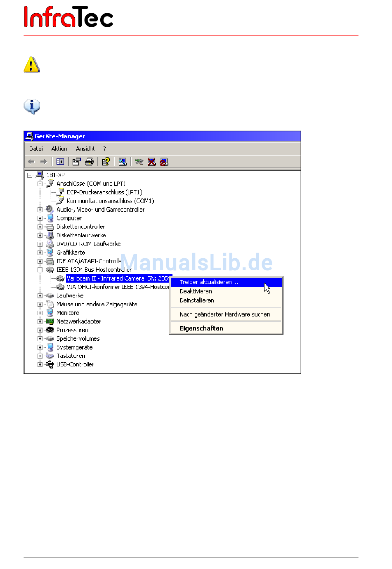Select the Monitore label
The height and width of the screenshot is (569, 392).
coord(68,313)
